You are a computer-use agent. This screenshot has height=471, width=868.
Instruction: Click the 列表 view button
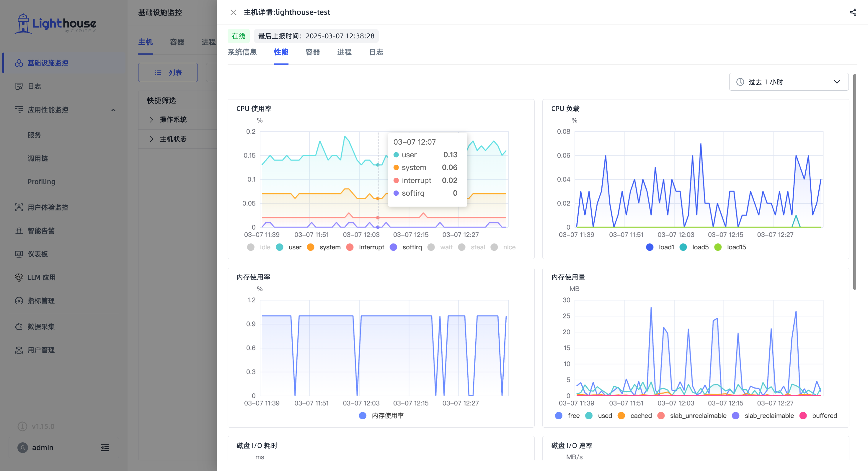(168, 72)
